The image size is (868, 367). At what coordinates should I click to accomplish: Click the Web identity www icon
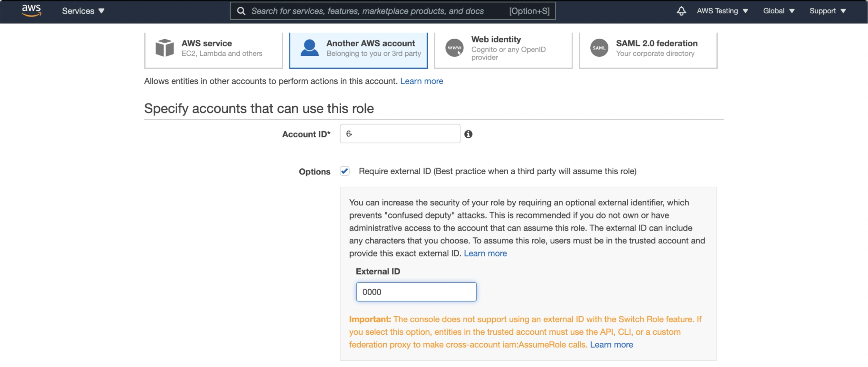[x=454, y=48]
